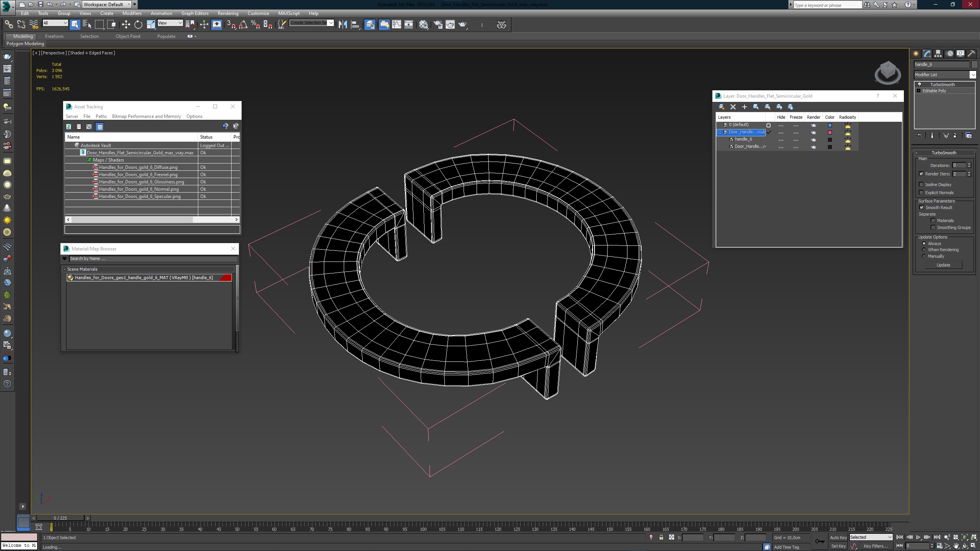Click the Render Production teapot icon

click(x=463, y=25)
